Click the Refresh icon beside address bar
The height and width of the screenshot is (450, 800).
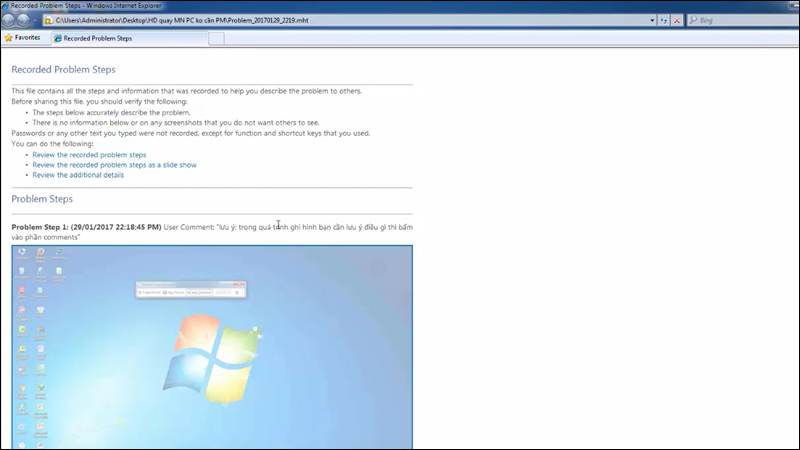[663, 20]
